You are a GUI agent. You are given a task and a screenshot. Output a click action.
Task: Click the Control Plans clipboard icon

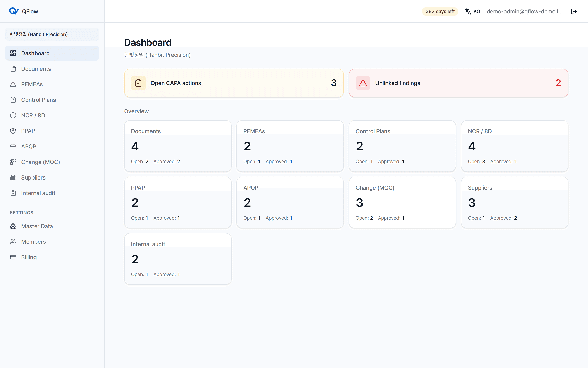(x=13, y=100)
